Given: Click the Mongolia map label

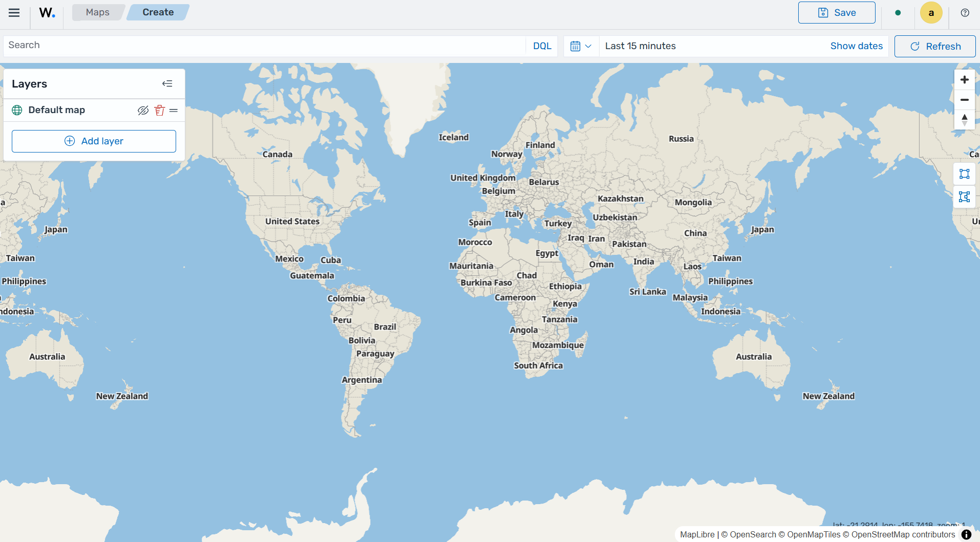Looking at the screenshot, I should point(693,202).
